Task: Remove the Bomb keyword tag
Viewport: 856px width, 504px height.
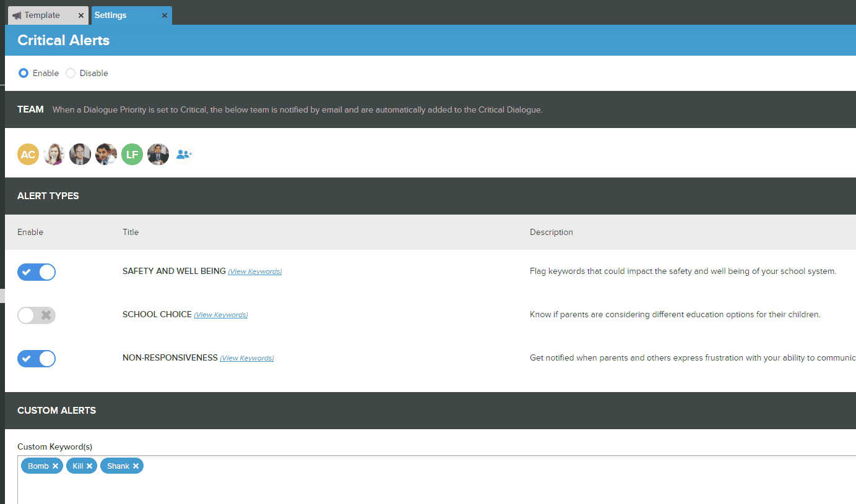Action: [x=55, y=466]
